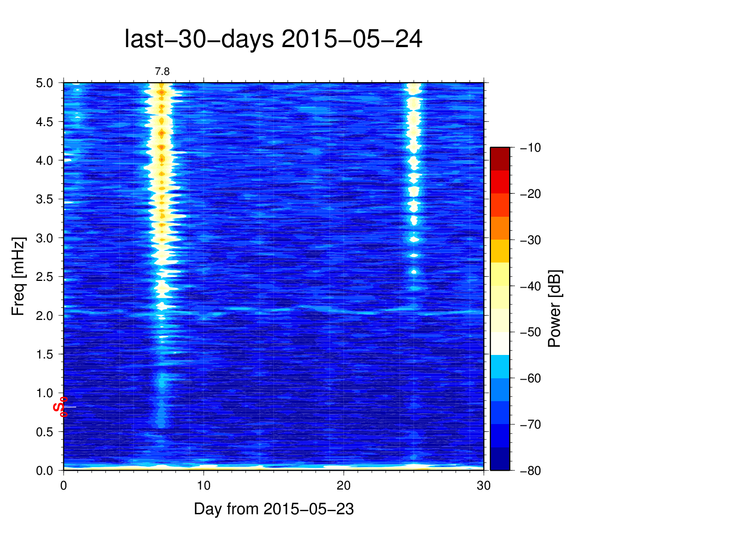Select the "30" day tick label

pos(483,486)
